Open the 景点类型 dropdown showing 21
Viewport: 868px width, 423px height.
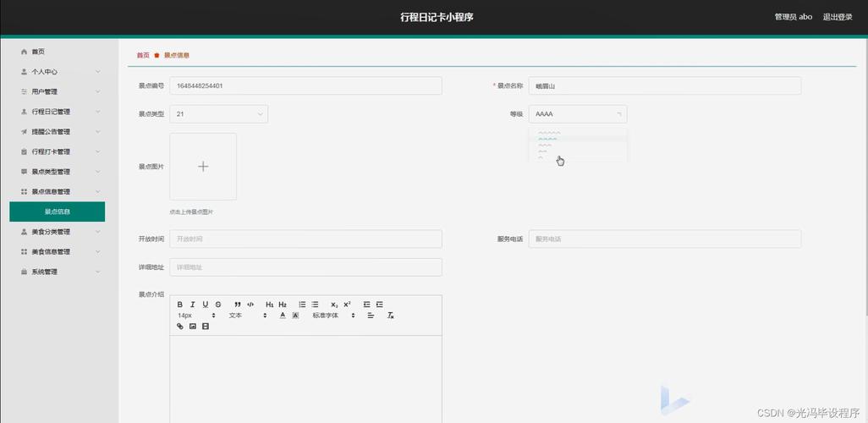coord(219,114)
